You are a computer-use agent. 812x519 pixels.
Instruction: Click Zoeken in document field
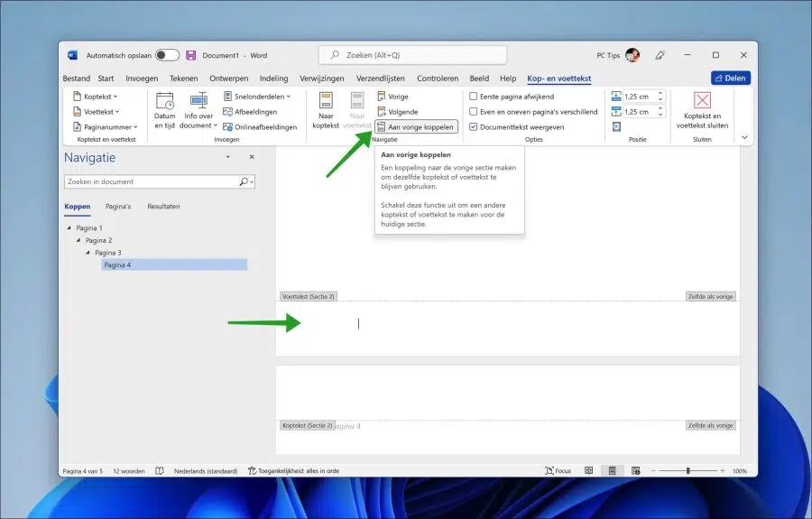click(x=152, y=181)
